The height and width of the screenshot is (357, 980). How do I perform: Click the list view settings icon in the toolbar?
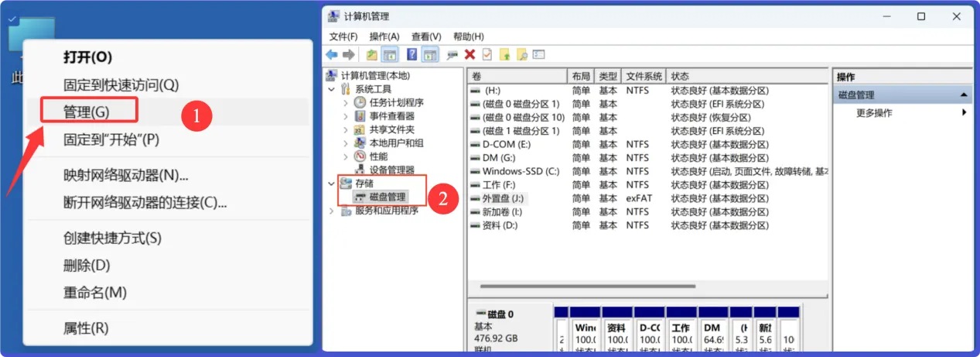tap(539, 54)
